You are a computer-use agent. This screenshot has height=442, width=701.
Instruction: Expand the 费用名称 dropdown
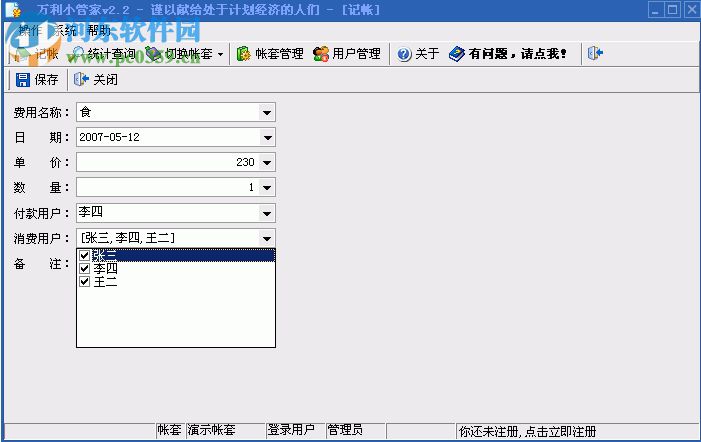click(267, 113)
